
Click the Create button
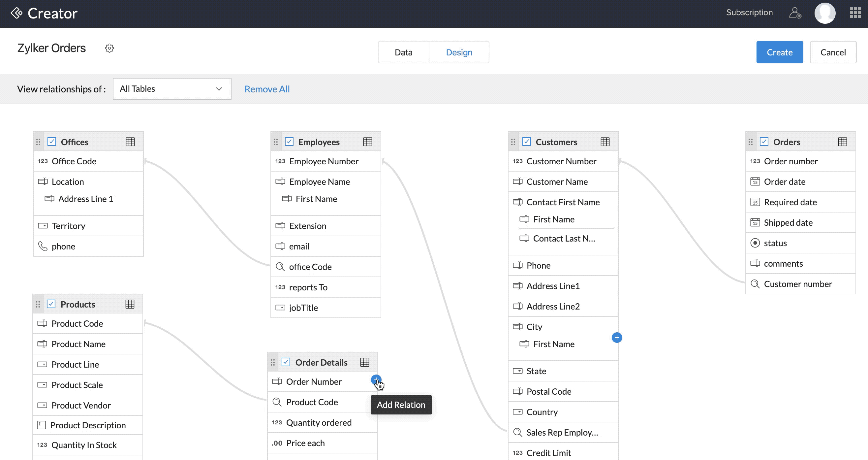click(x=779, y=52)
